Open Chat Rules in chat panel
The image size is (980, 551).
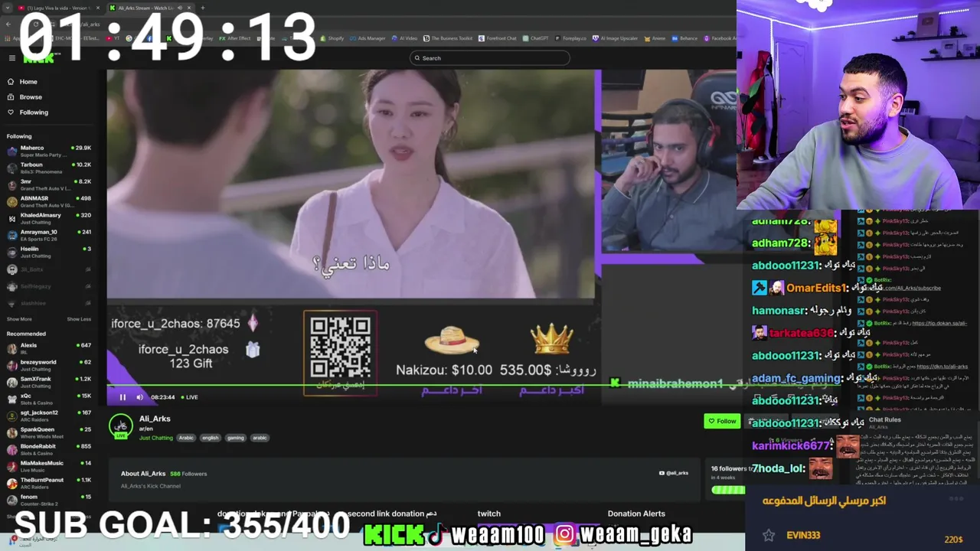884,419
